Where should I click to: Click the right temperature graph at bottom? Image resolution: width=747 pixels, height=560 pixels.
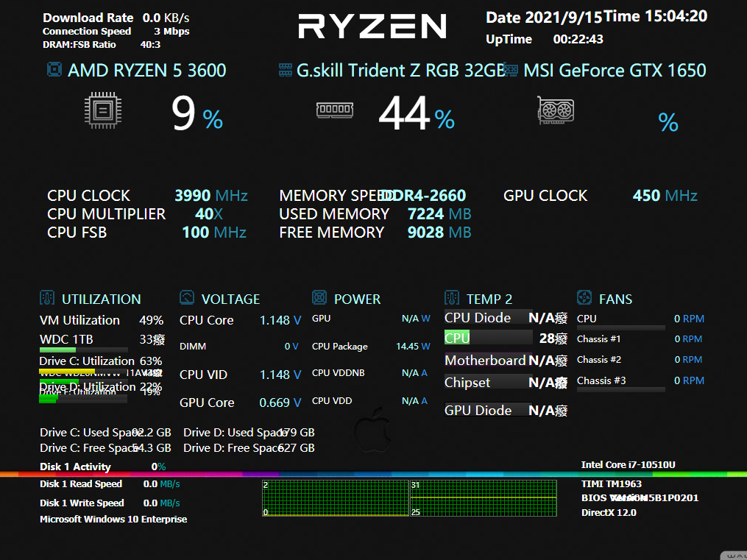tap(483, 498)
